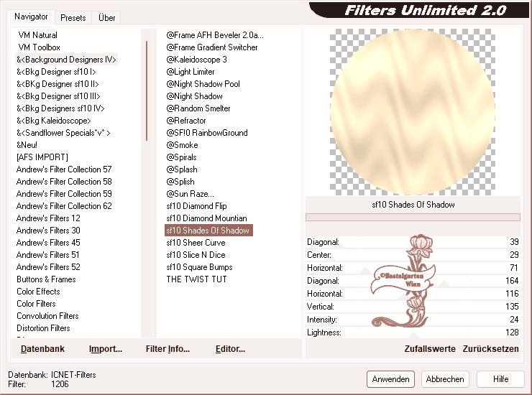The height and width of the screenshot is (395, 532).
Task: Choose THE TWIST TUT filter
Action: [196, 279]
